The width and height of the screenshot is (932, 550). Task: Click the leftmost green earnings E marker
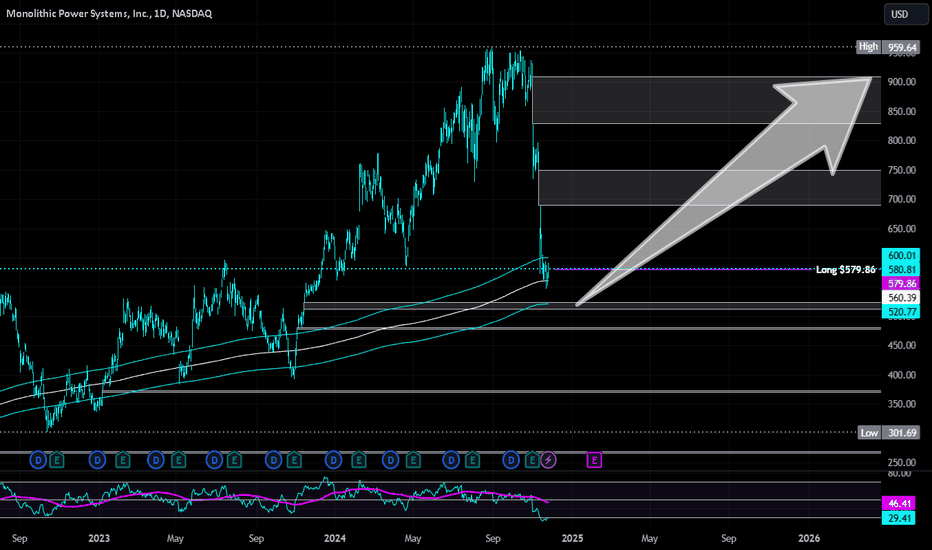click(x=56, y=460)
